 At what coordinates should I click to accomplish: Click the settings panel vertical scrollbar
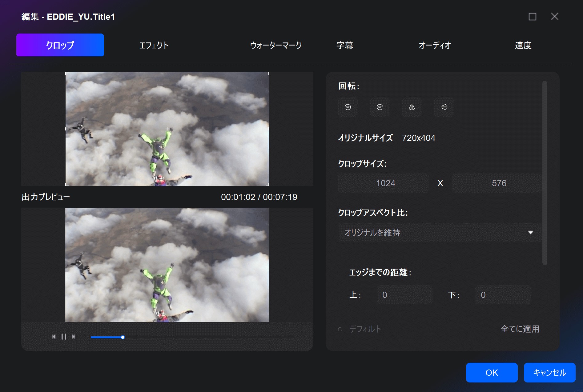[545, 173]
